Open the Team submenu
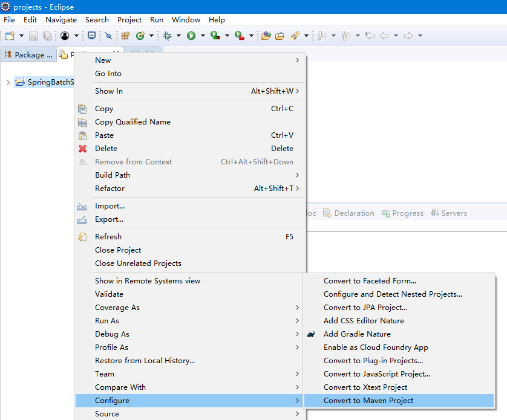Image resolution: width=507 pixels, height=420 pixels. click(x=189, y=374)
